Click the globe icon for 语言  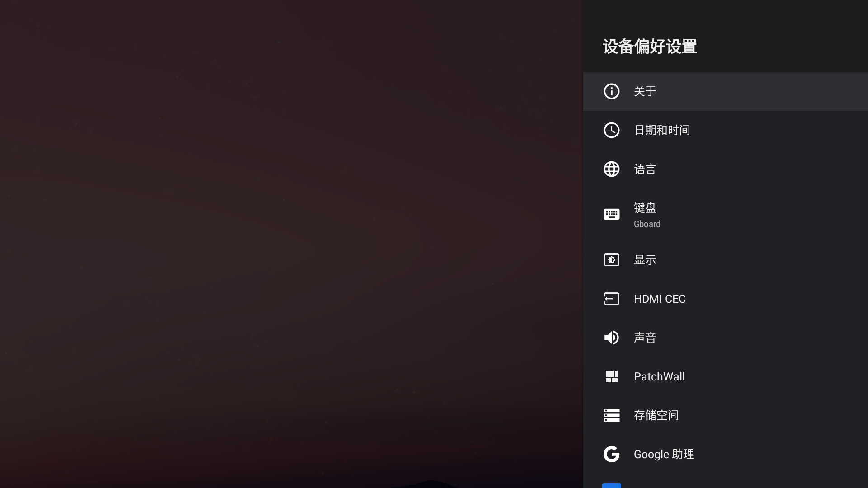click(x=611, y=169)
